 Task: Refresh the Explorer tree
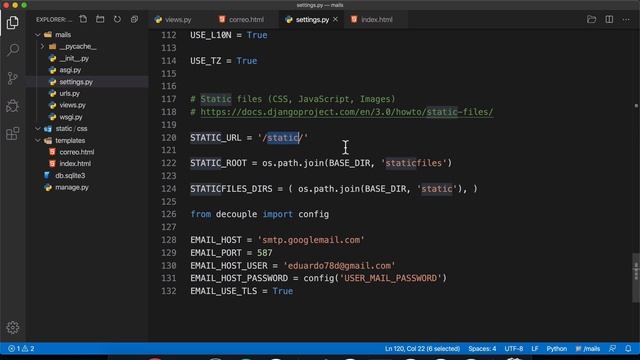[117, 19]
